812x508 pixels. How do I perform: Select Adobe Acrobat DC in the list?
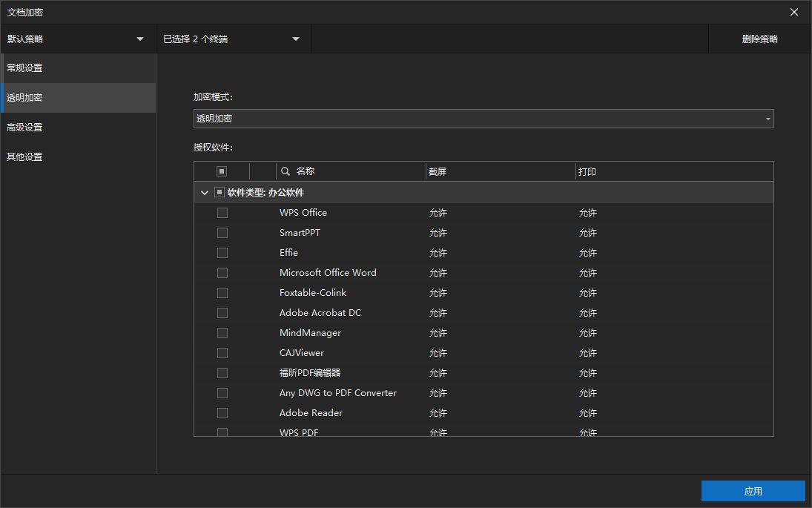click(x=320, y=313)
